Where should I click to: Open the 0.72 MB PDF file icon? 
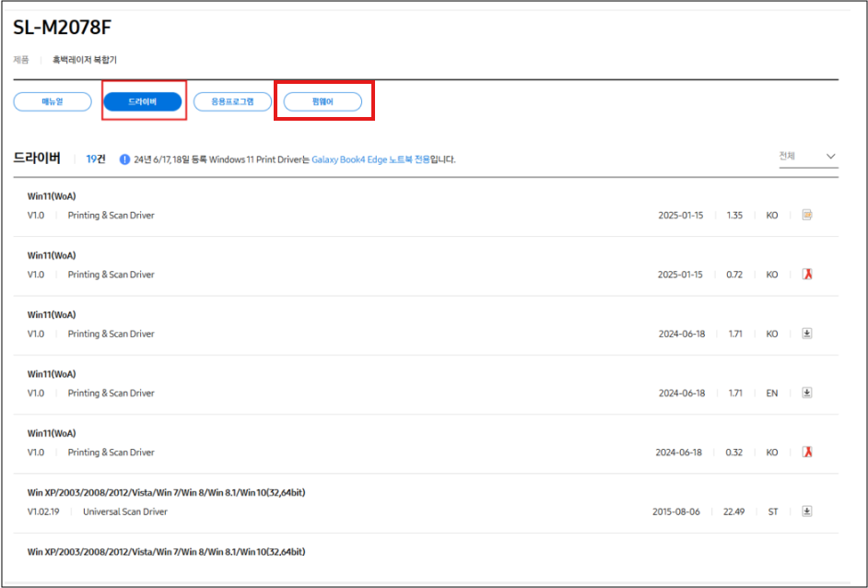click(x=807, y=274)
